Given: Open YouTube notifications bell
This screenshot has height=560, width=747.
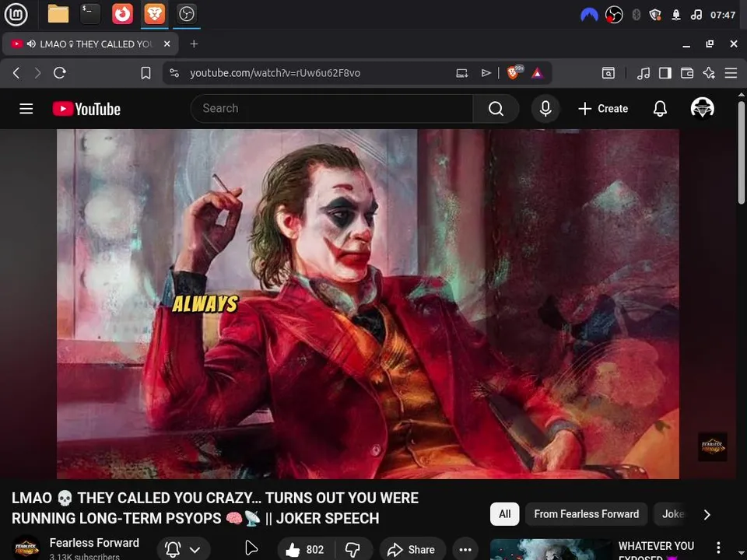Looking at the screenshot, I should (660, 109).
